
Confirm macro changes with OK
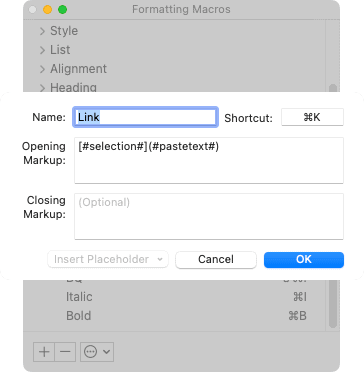click(304, 259)
